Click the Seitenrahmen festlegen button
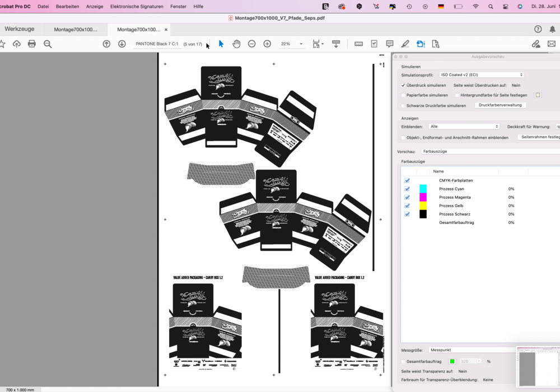The height and width of the screenshot is (392, 560). (539, 137)
